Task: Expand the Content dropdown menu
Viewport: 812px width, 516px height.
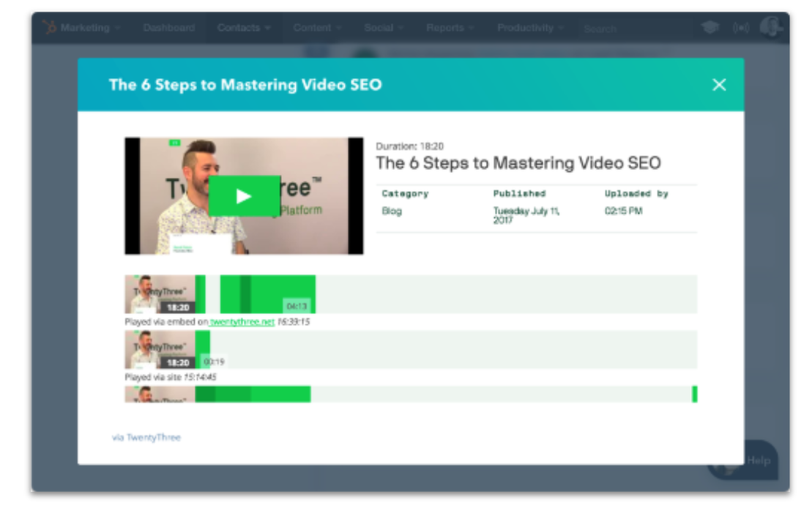Action: tap(317, 28)
